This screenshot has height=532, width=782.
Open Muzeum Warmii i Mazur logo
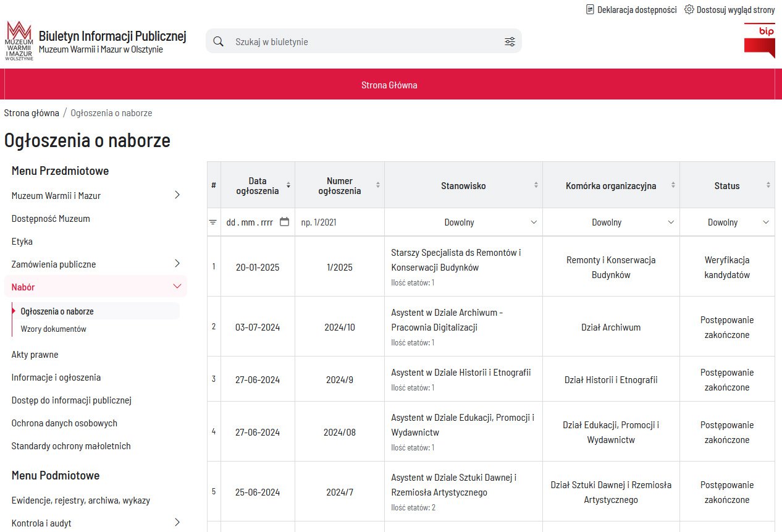point(19,40)
